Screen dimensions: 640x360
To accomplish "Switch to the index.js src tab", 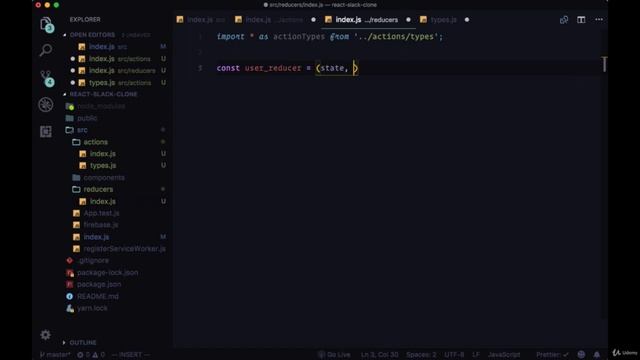I will [201, 20].
